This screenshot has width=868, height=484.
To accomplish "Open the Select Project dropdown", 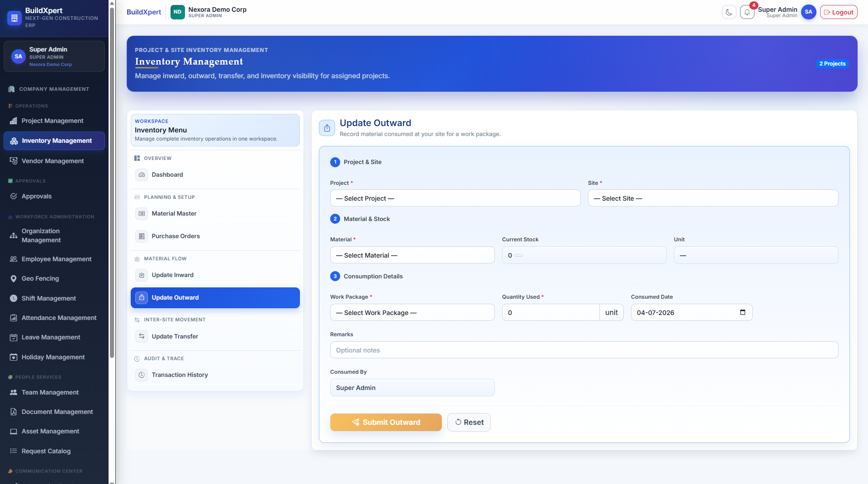I will coord(455,198).
